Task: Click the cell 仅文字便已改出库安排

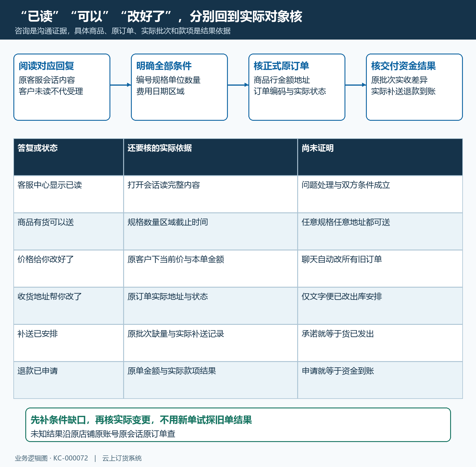Action: (380, 306)
